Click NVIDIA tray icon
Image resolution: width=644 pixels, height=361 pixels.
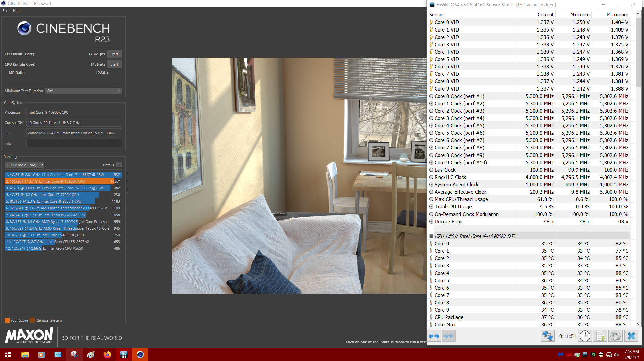[x=593, y=355]
